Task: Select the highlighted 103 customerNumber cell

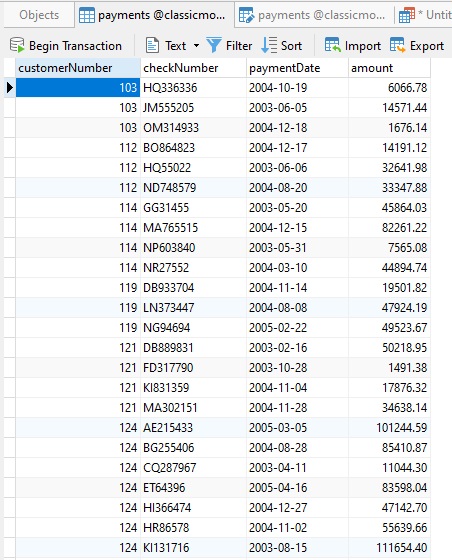Action: [x=78, y=88]
